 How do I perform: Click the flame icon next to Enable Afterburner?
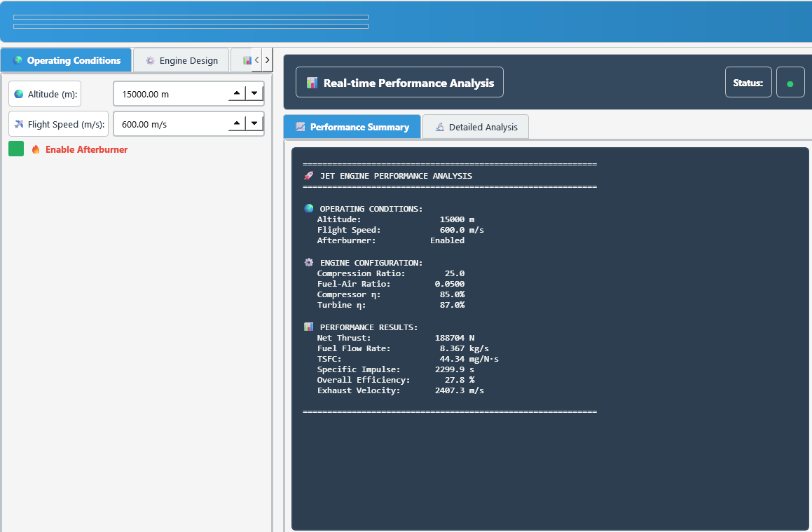point(36,149)
